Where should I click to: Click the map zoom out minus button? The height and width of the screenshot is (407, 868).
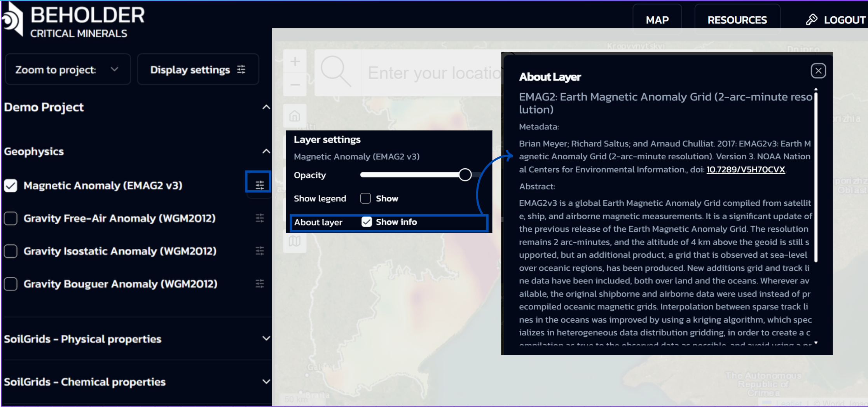point(295,85)
